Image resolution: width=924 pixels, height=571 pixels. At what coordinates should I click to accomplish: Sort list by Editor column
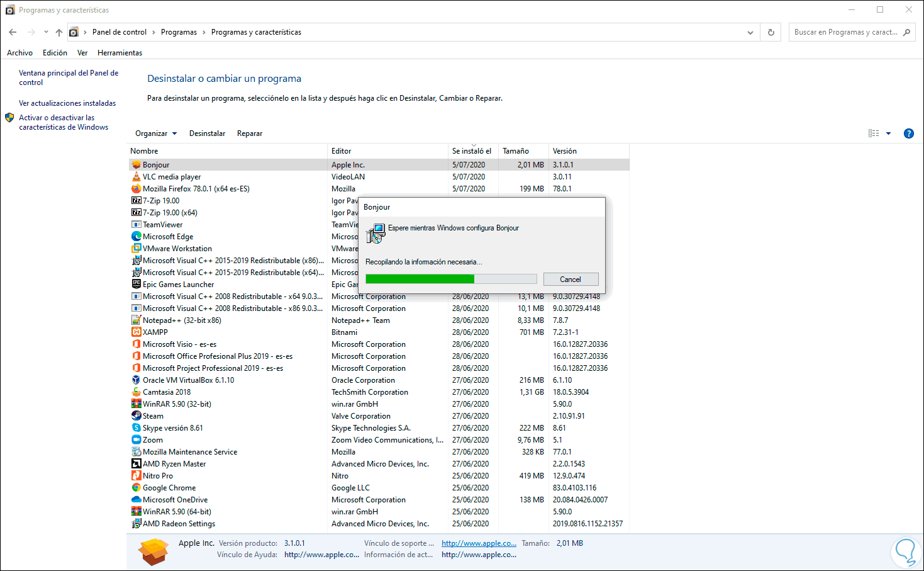click(387, 151)
